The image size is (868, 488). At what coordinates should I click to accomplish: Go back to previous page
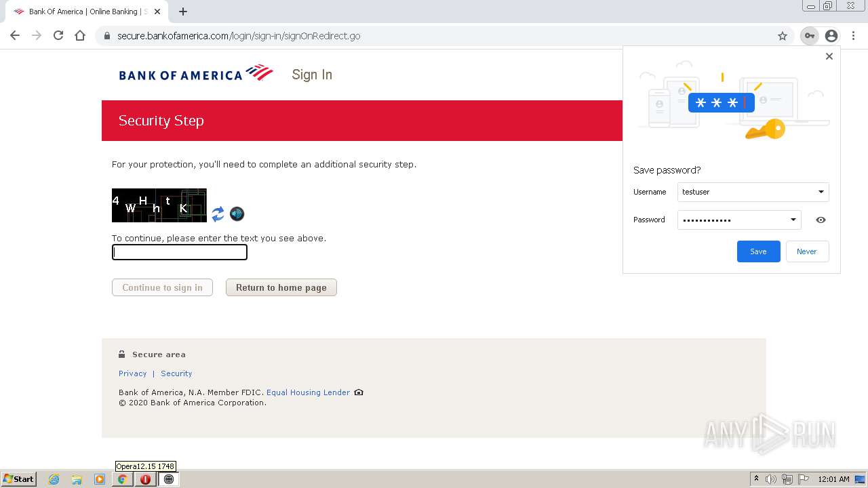(x=15, y=35)
